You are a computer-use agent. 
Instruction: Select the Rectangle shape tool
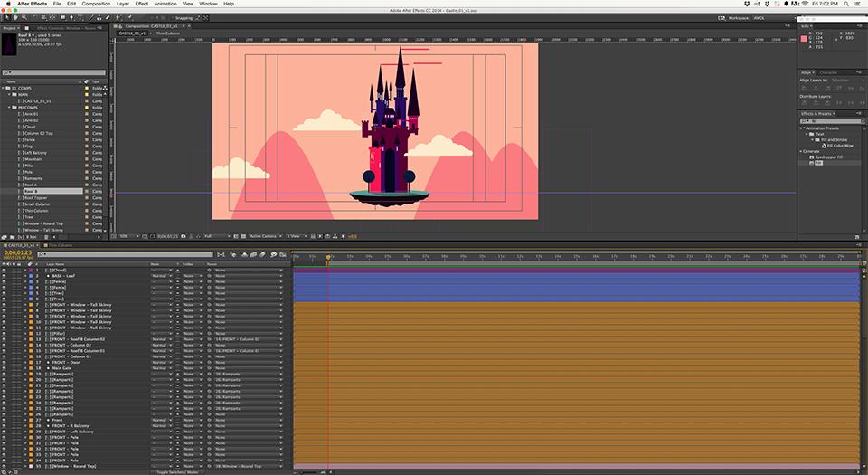62,18
